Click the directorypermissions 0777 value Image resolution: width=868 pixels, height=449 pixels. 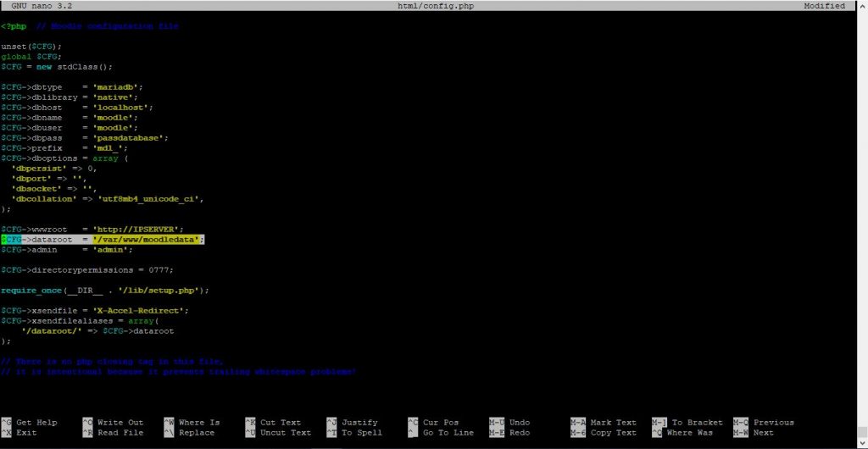point(160,270)
